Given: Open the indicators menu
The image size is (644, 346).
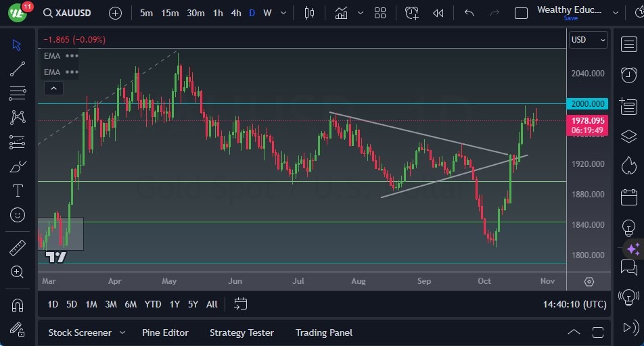Looking at the screenshot, I should pos(342,13).
